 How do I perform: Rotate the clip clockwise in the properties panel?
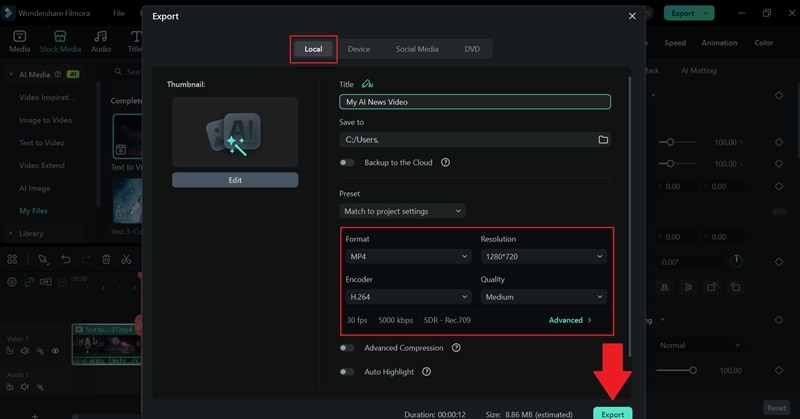(x=712, y=287)
